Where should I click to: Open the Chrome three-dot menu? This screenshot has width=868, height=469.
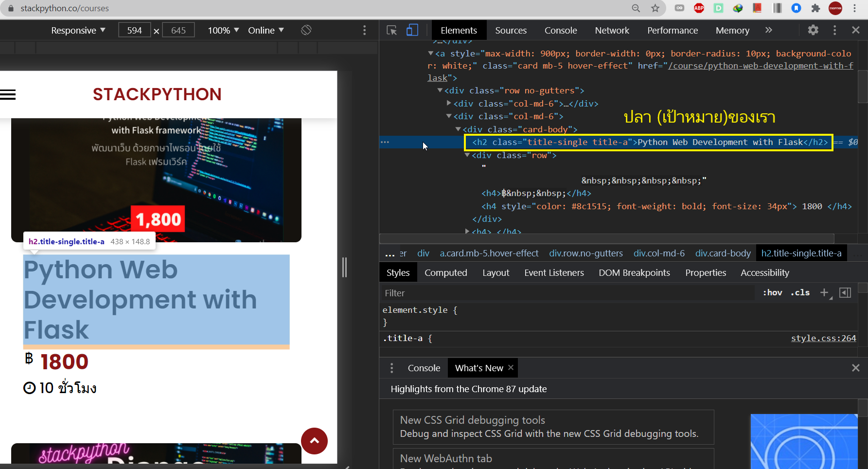coord(854,8)
